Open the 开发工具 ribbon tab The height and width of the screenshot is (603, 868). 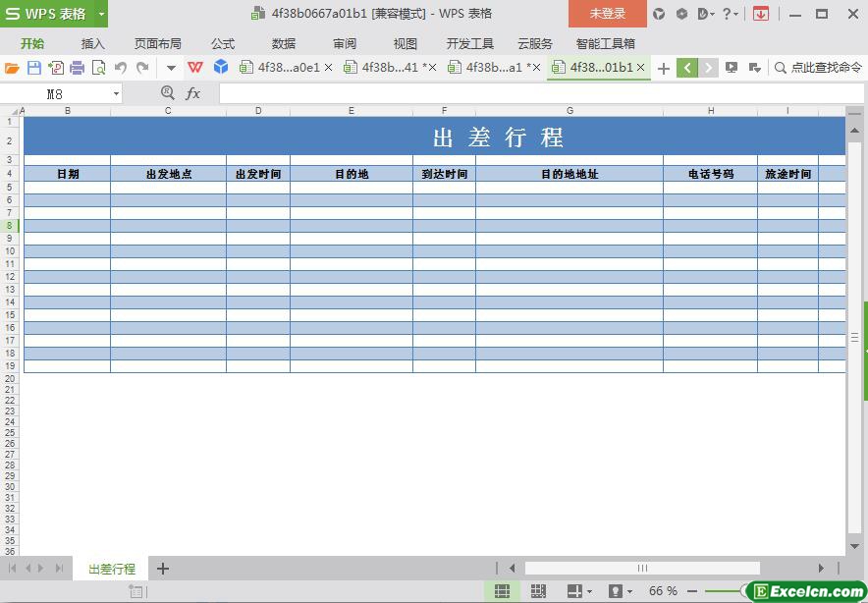point(470,43)
